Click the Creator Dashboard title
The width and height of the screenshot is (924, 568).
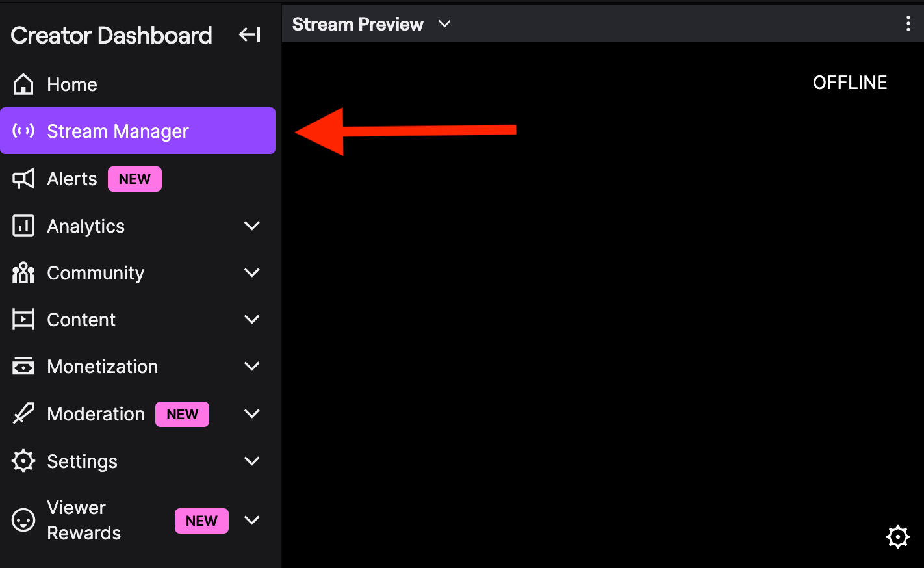[111, 35]
